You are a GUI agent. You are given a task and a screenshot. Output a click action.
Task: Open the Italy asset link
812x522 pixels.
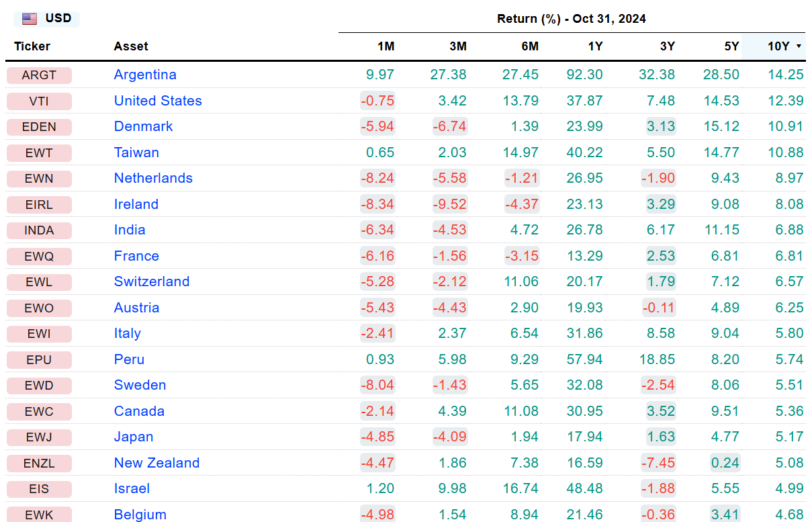128,333
